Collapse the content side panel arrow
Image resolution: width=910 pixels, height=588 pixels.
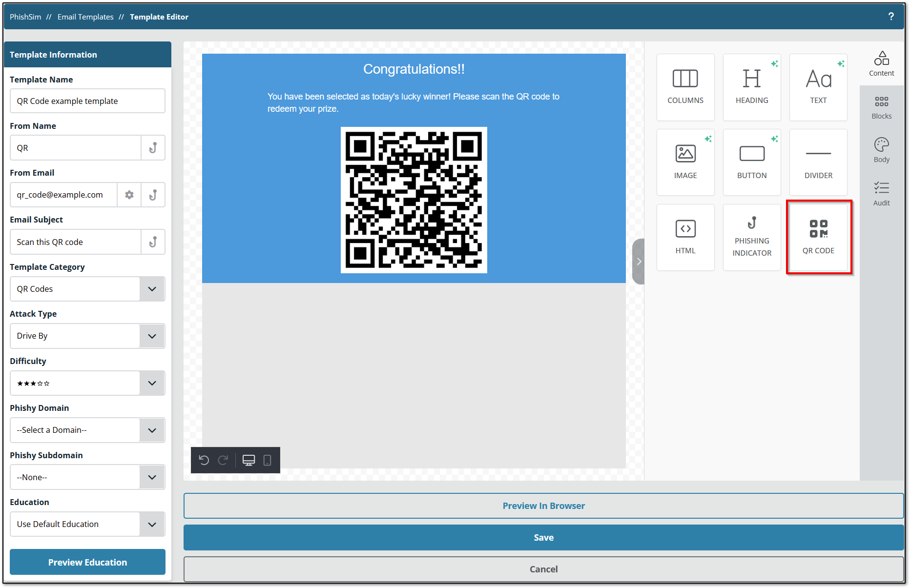coord(639,262)
